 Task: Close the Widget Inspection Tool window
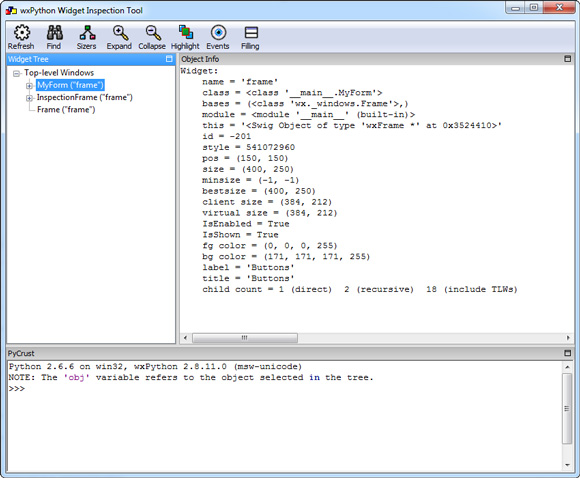(x=559, y=7)
